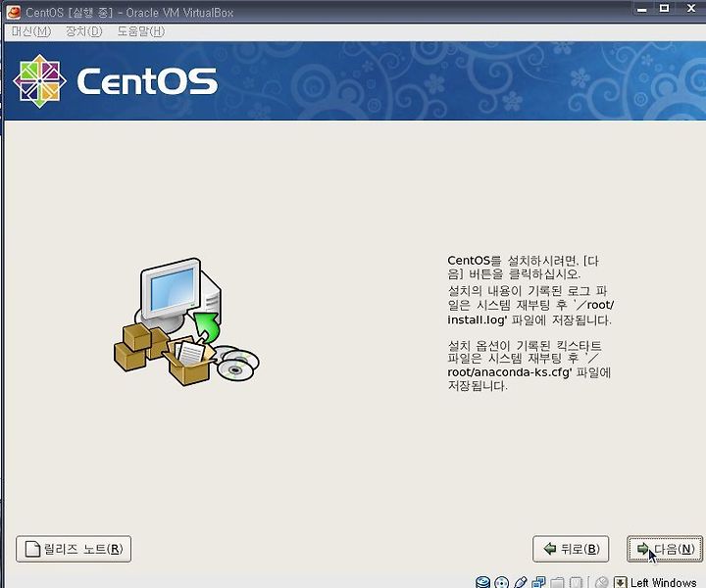
Task: Click the Left Windows host key label
Action: (x=663, y=582)
